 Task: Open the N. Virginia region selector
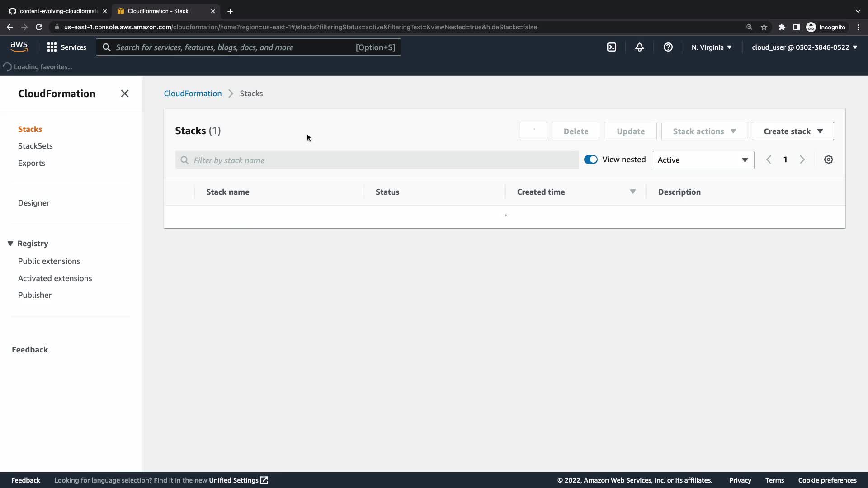pyautogui.click(x=711, y=47)
